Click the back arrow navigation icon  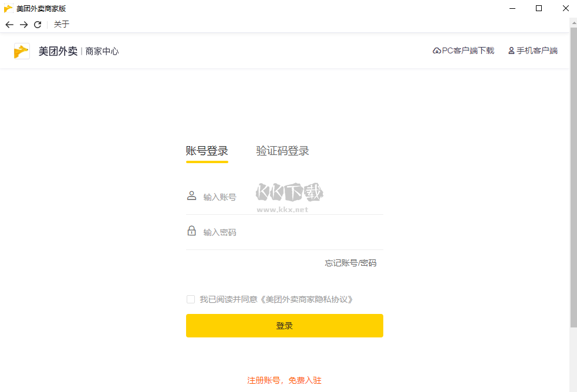(9, 24)
